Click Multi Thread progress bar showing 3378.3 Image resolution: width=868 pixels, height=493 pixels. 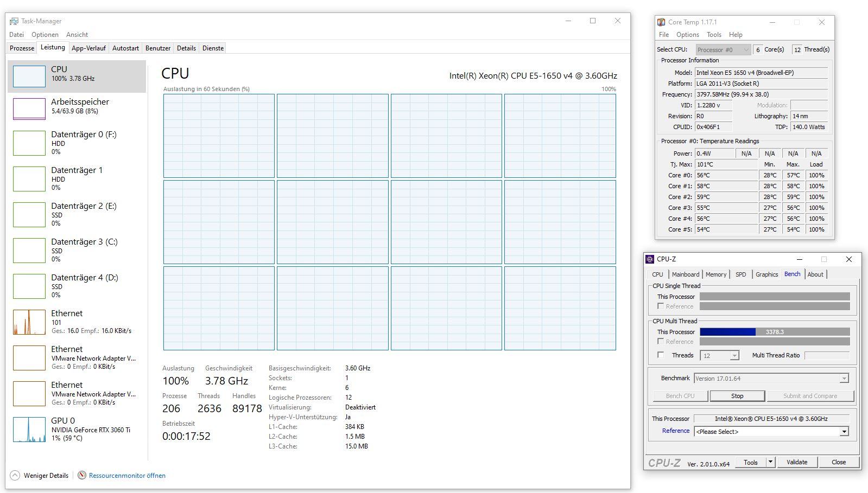coord(775,332)
